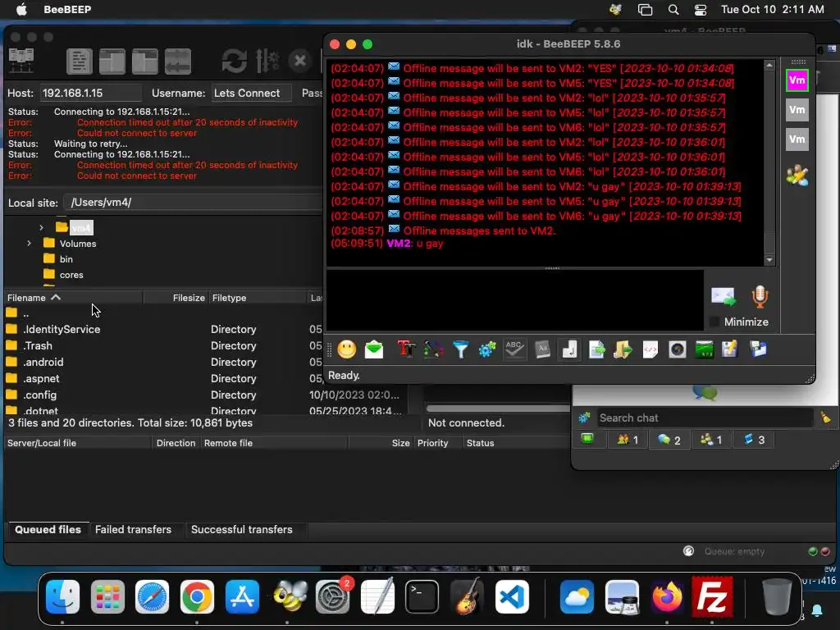Toggle FileZilla message log display icon
Screen dimensions: 840x630
point(80,61)
